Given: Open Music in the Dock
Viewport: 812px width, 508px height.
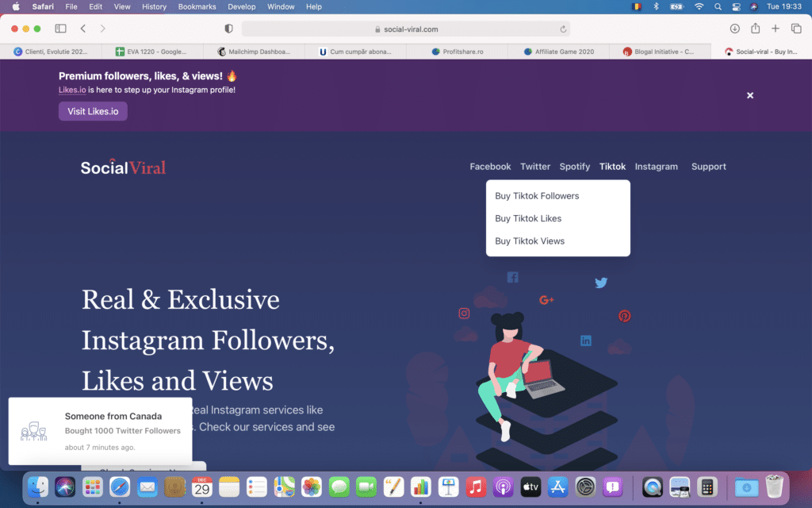Looking at the screenshot, I should click(x=476, y=487).
